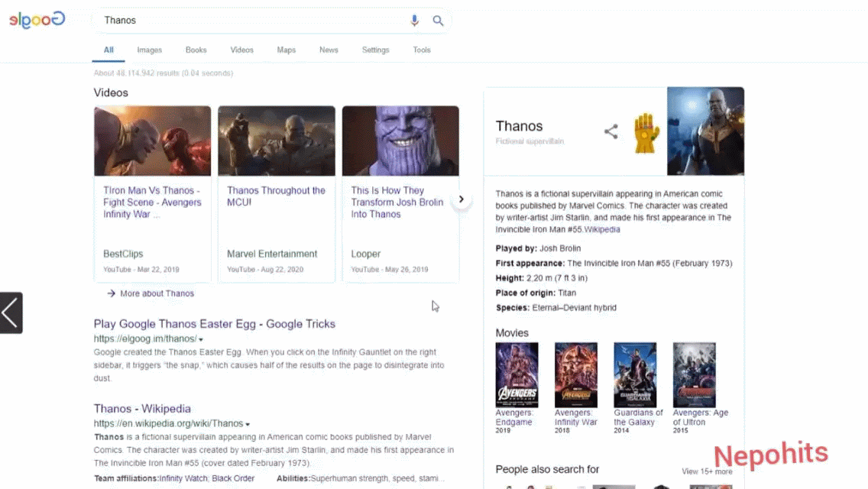This screenshot has width=868, height=489.
Task: Advance videos carousel with right chevron
Action: tap(462, 199)
